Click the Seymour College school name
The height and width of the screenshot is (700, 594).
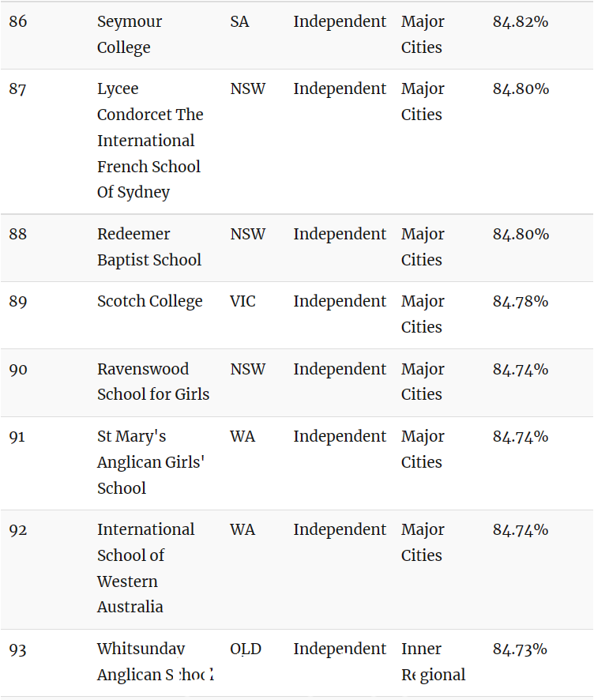pos(130,35)
